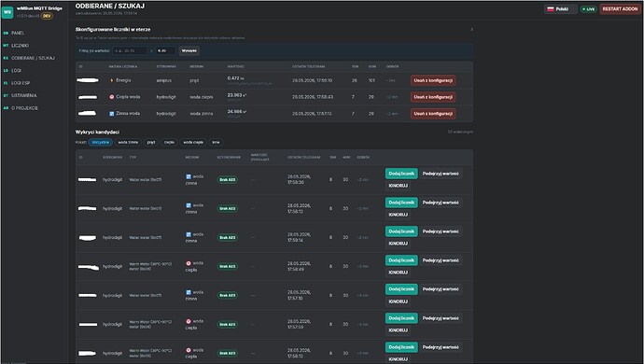The width and height of the screenshot is (644, 364).
Task: Click the DB badge beside PANEL
Action: click(x=6, y=33)
